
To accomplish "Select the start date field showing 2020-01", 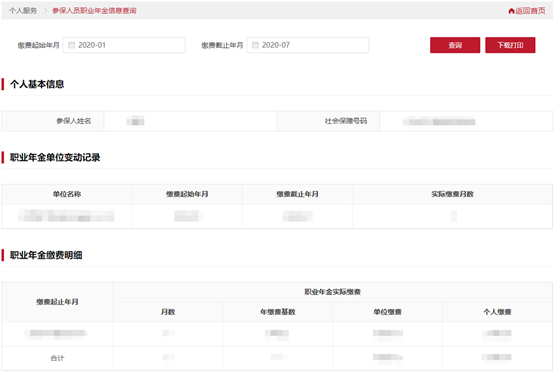I will (124, 45).
